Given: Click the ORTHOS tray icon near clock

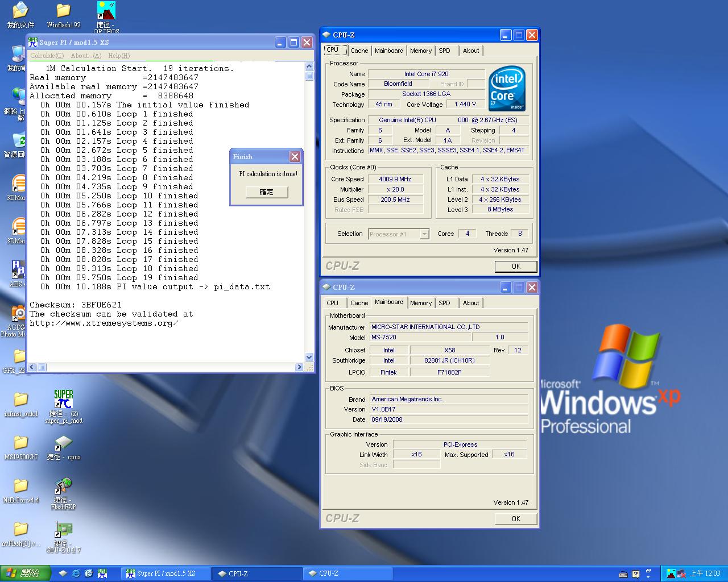Looking at the screenshot, I should click(672, 573).
